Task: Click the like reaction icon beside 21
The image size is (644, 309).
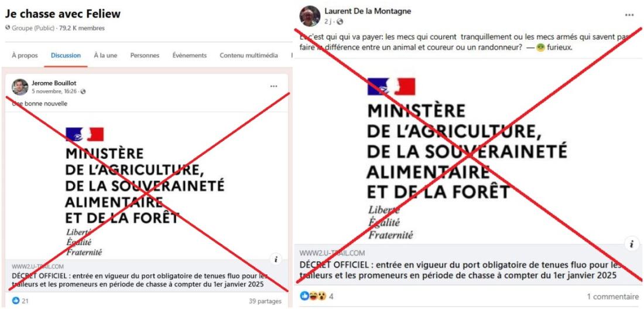Action: (16, 301)
